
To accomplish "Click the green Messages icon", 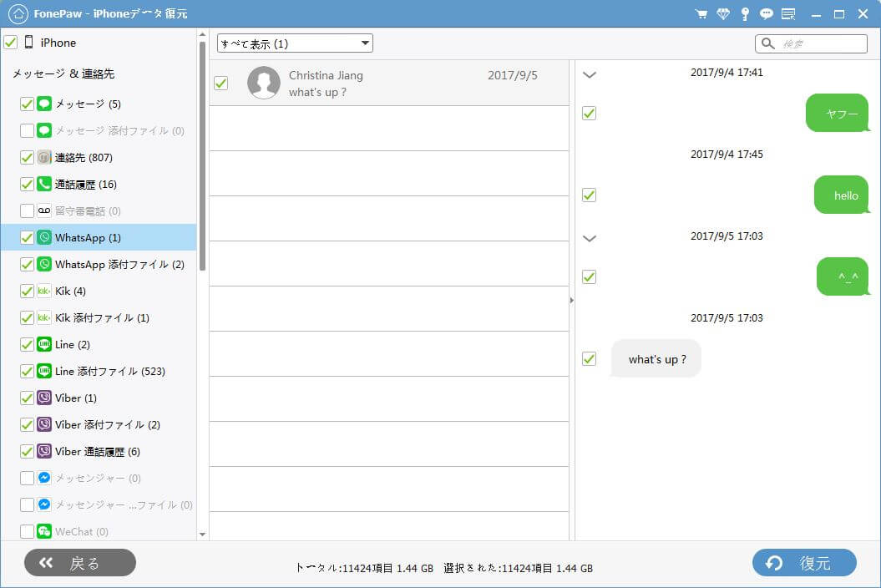I will pyautogui.click(x=44, y=104).
